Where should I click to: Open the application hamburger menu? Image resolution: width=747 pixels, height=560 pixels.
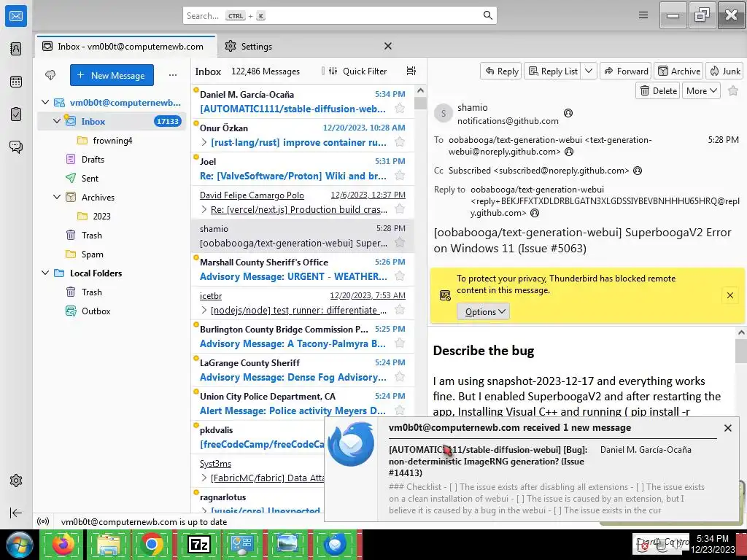(643, 15)
